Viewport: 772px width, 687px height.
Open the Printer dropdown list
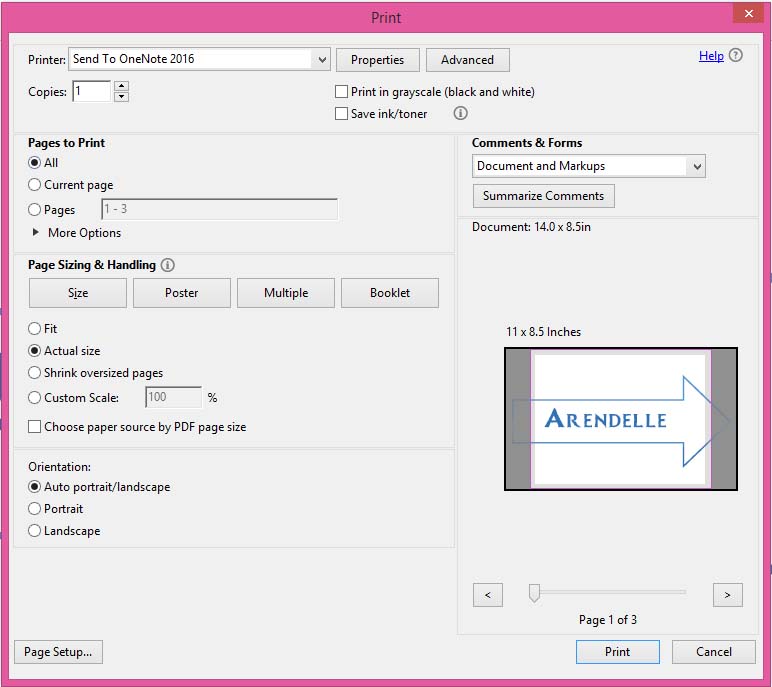coord(322,60)
